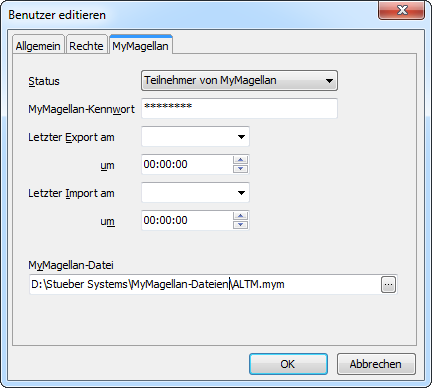The image size is (432, 388).
Task: Focus the MyMagellan-Kennwort password field
Action: tap(239, 108)
